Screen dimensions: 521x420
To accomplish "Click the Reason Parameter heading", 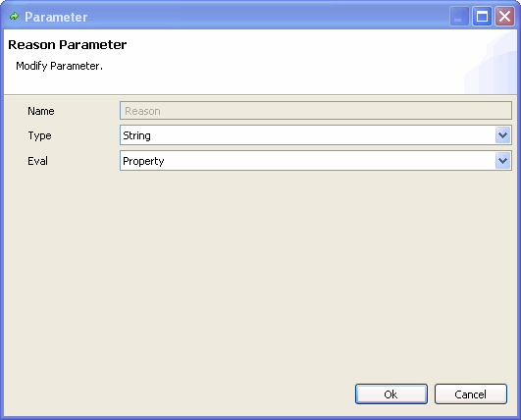I will pos(68,45).
